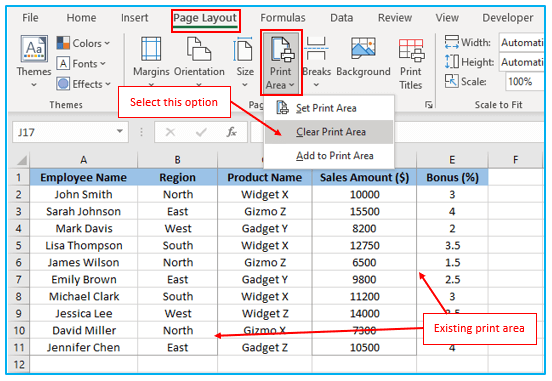Select Gadget Y in Mark Davis row

(265, 229)
